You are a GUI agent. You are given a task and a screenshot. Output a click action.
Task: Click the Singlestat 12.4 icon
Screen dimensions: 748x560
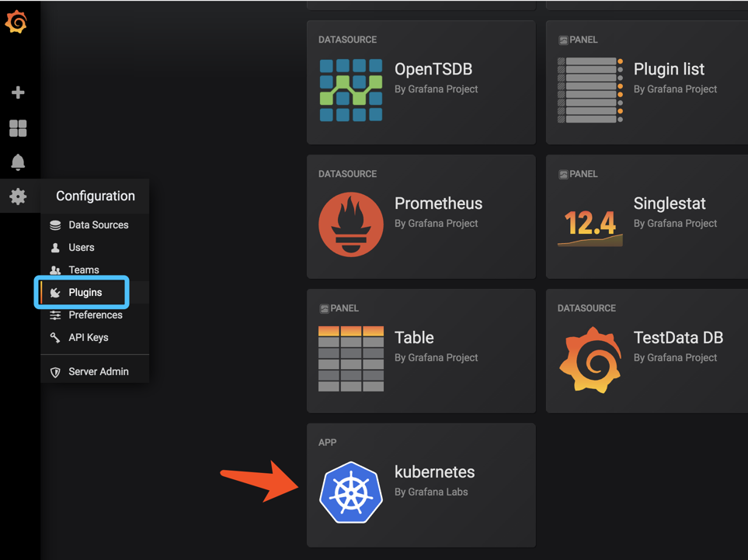pos(590,228)
